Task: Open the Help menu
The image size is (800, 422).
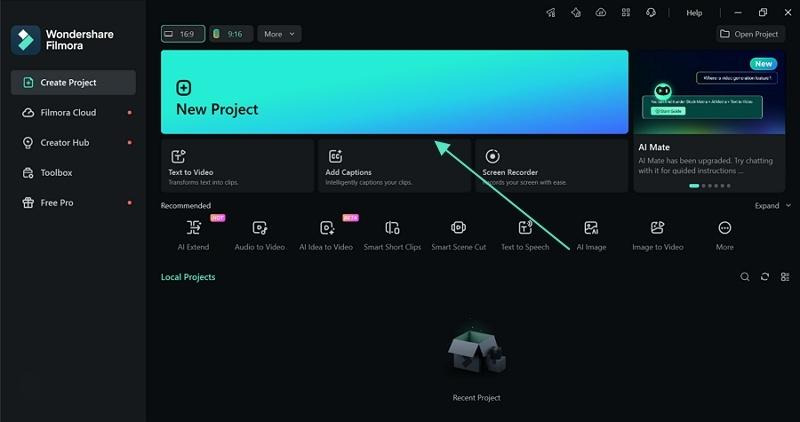Action: tap(694, 13)
